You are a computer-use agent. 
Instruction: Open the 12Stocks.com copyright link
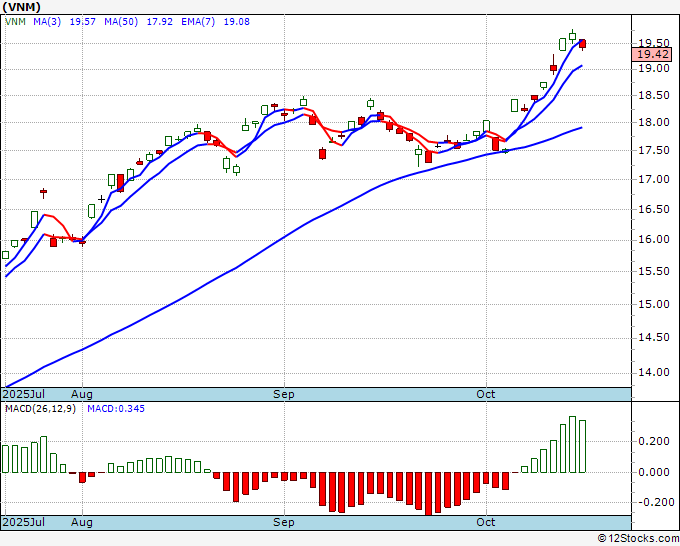coord(638,539)
